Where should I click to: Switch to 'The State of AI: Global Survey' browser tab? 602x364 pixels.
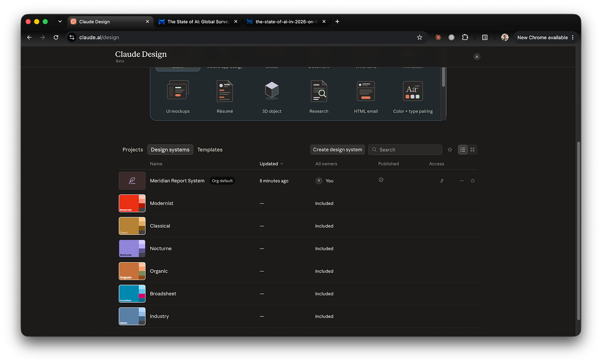click(198, 21)
